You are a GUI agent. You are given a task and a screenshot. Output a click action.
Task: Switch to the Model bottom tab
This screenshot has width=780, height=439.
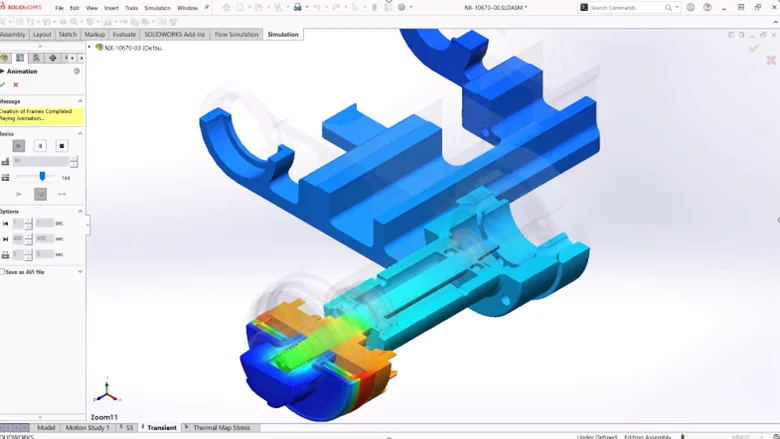[x=46, y=428]
